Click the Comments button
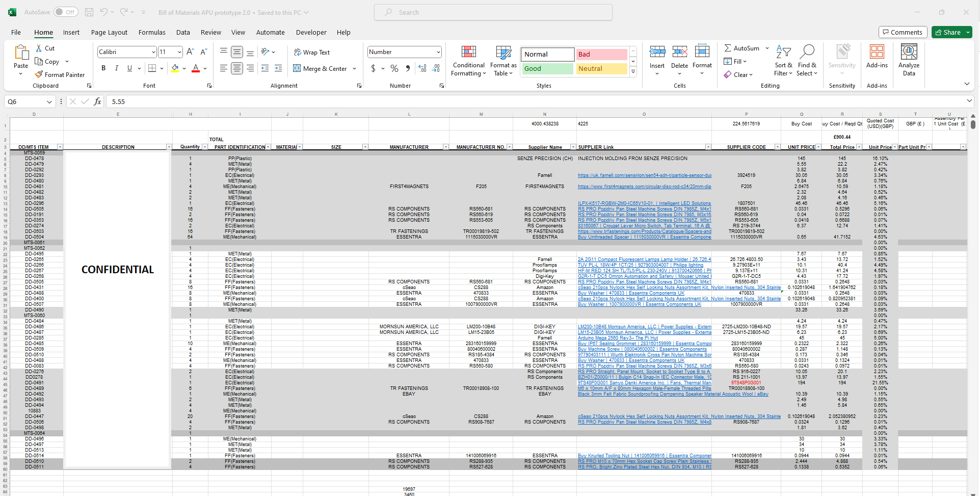This screenshot has width=980, height=496. pos(903,32)
